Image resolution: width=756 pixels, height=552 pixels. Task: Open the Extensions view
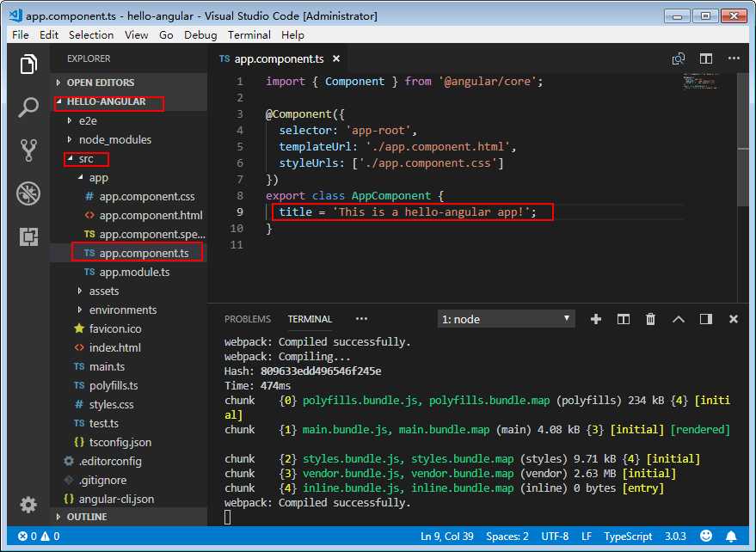click(x=28, y=236)
